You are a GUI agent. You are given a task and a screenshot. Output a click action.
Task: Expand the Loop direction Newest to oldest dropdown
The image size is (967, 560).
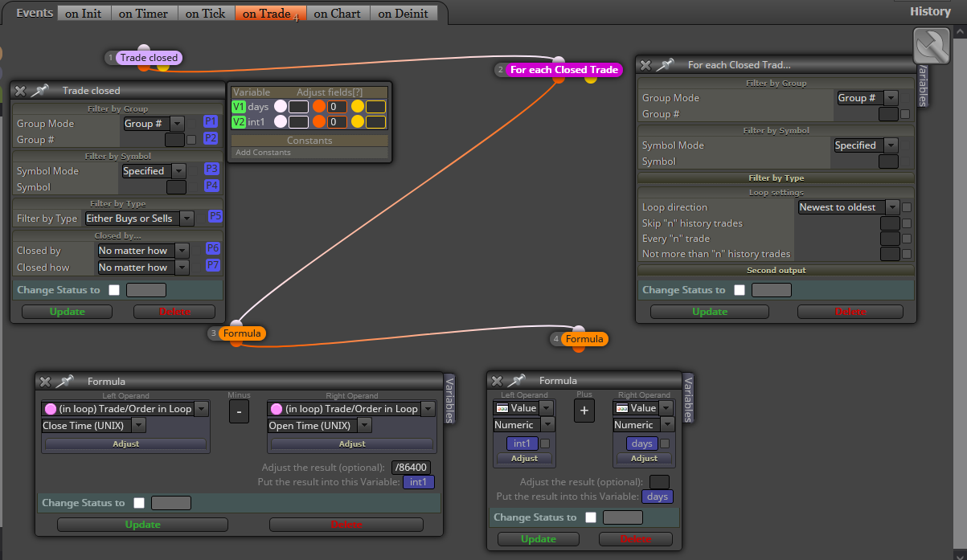(848, 207)
